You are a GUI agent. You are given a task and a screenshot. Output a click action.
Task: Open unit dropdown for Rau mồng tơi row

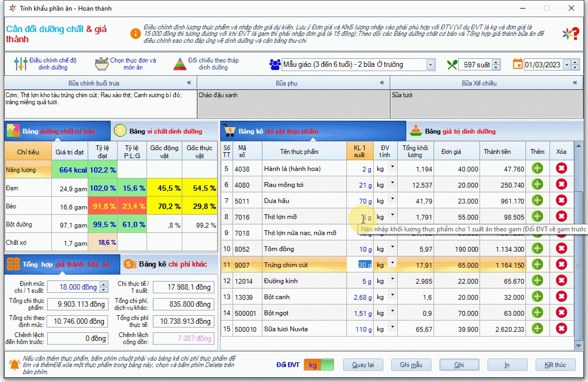[393, 183]
